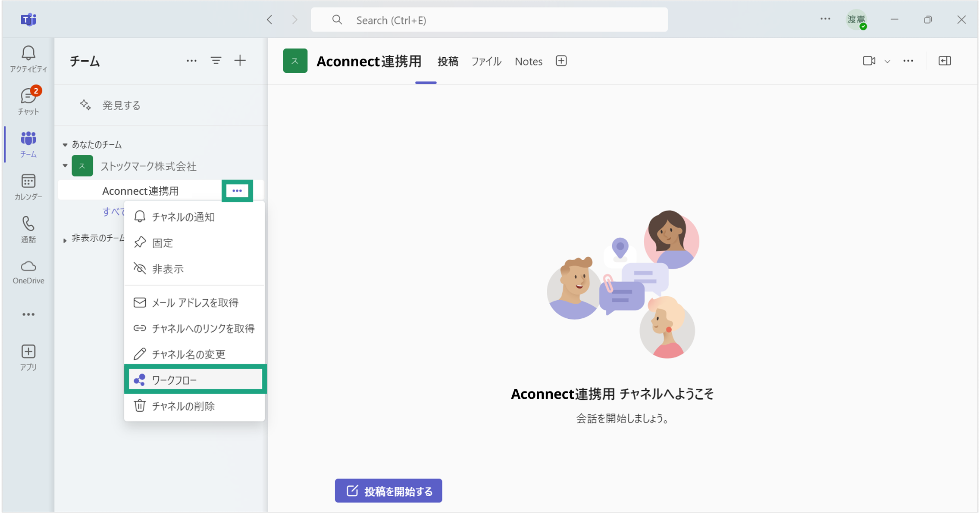Open the Activity bell in the sidebar
The height and width of the screenshot is (513, 980).
click(28, 59)
